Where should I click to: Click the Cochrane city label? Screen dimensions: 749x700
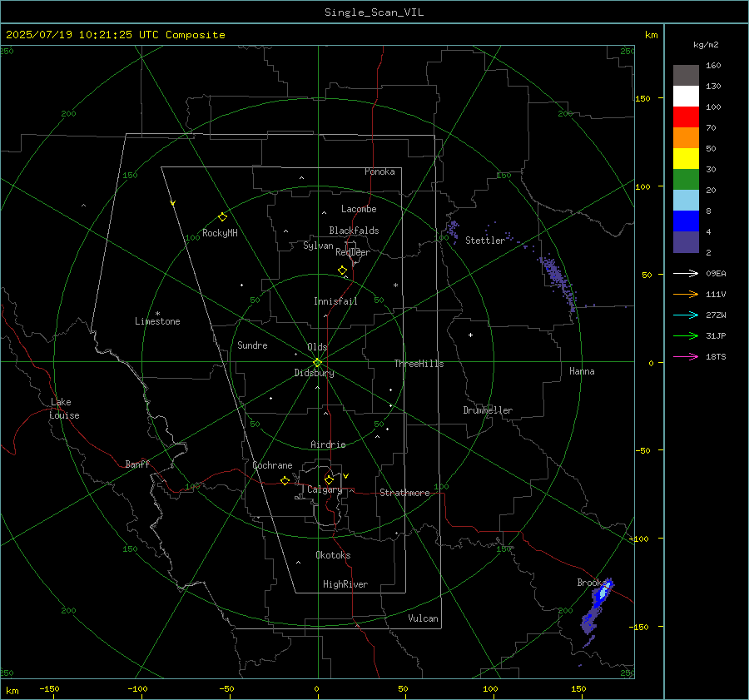click(272, 465)
